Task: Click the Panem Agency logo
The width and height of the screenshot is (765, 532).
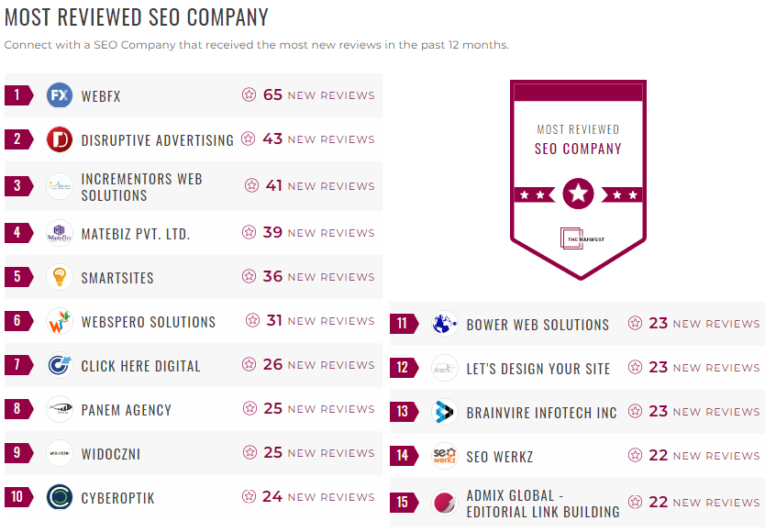Action: [57, 409]
